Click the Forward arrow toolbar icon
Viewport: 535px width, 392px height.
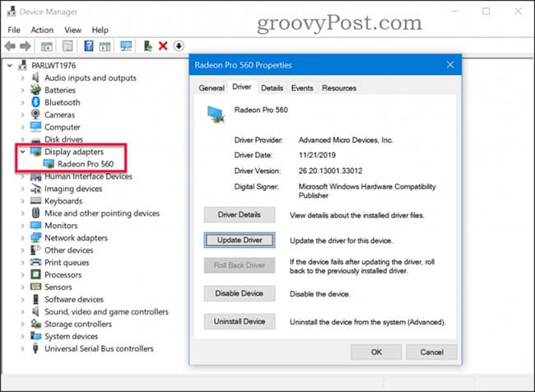point(26,46)
